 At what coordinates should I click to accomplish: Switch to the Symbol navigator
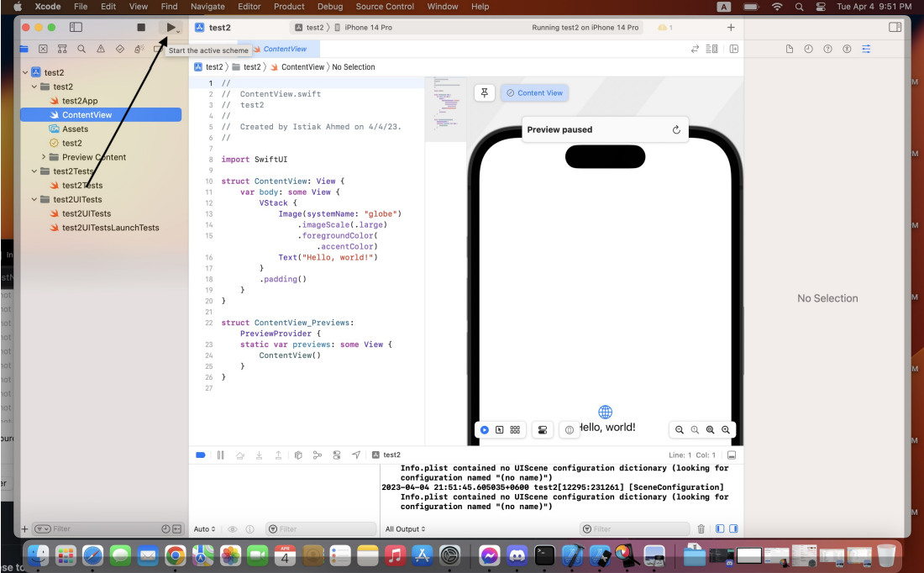click(62, 49)
